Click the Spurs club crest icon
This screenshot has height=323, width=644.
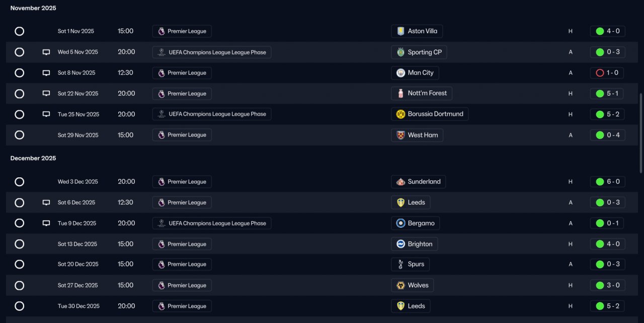[x=400, y=264]
